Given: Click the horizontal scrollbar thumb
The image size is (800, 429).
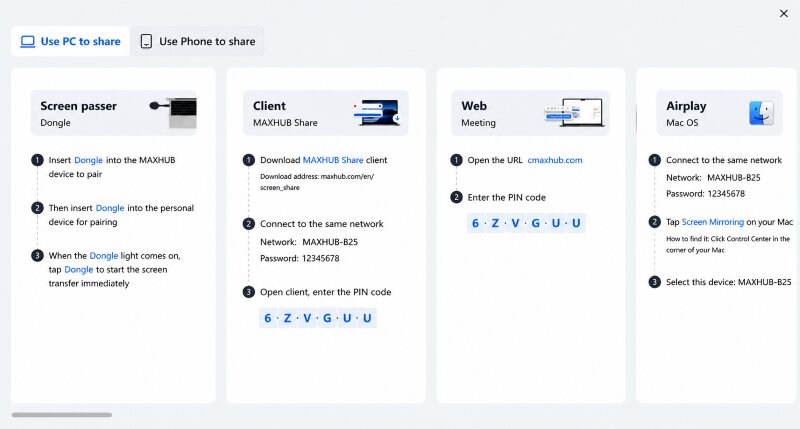Looking at the screenshot, I should pos(62,415).
